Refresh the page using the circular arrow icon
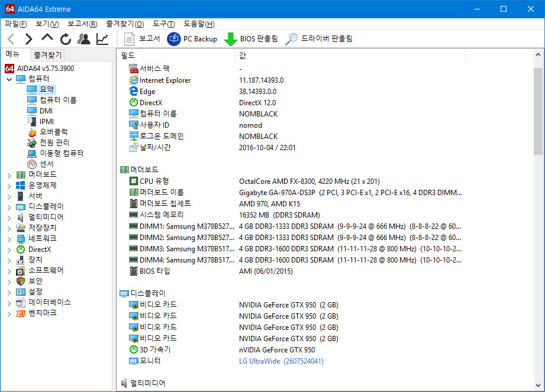This screenshot has width=545, height=392. point(65,39)
